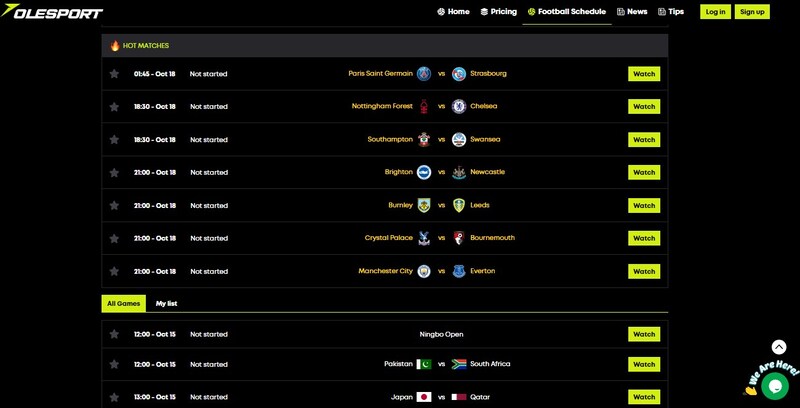Switch to the My list tab
800x408 pixels.
tap(166, 303)
